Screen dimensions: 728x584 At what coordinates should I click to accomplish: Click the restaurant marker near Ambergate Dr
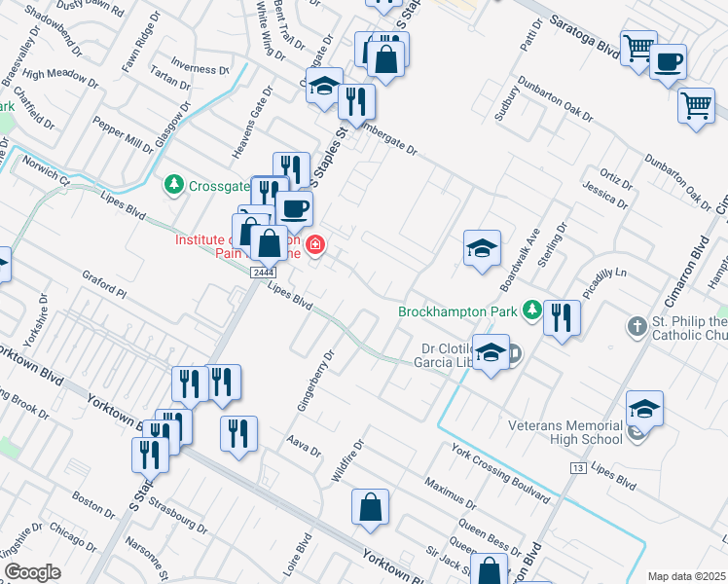[x=357, y=101]
